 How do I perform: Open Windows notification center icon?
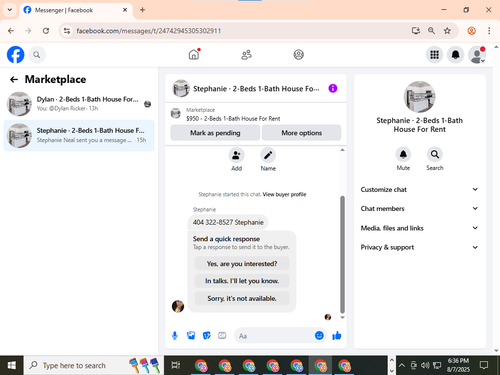pyautogui.click(x=484, y=365)
